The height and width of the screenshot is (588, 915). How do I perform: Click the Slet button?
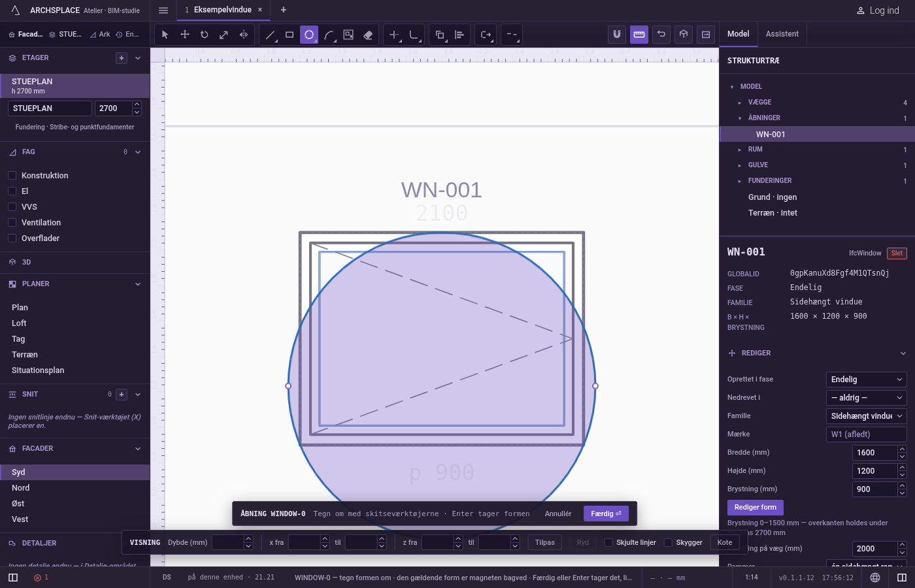897,253
